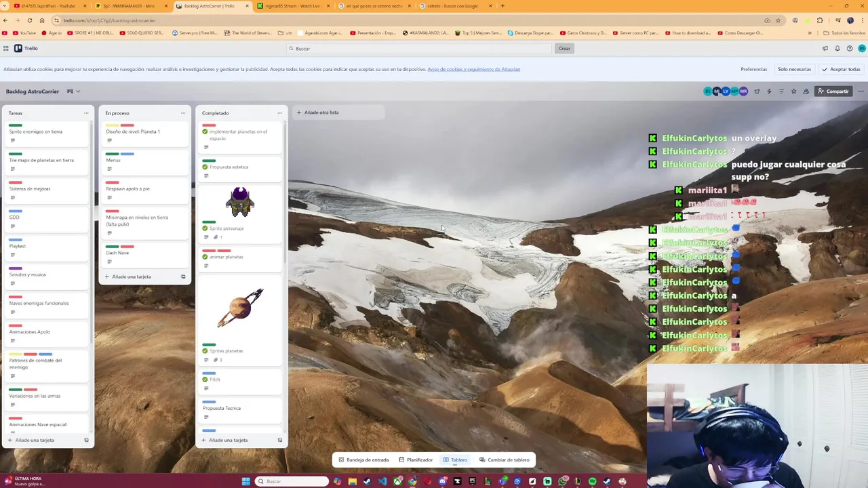The width and height of the screenshot is (868, 488).
Task: Create card from template in En proceso list
Action: coord(183,277)
